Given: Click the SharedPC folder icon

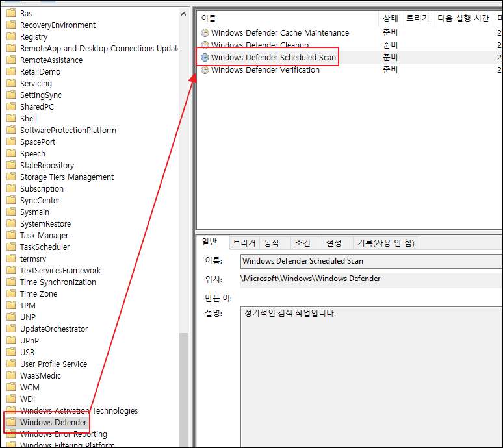Looking at the screenshot, I should tap(11, 106).
